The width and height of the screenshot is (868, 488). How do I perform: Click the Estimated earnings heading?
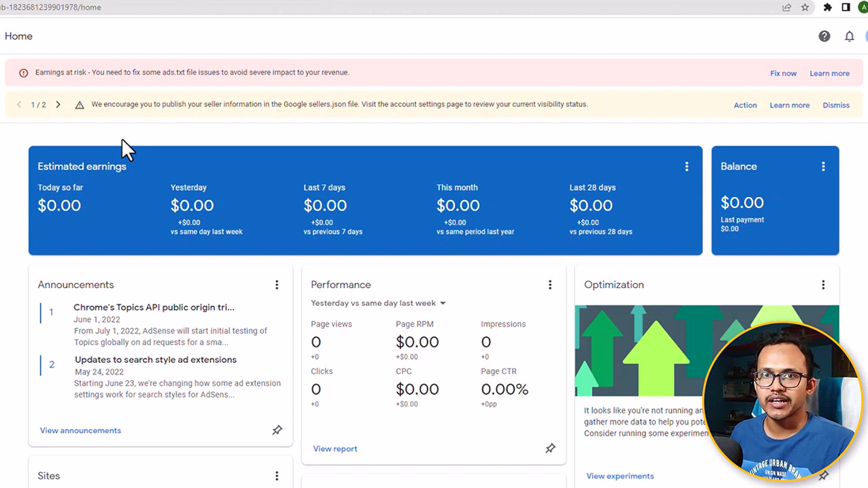82,167
